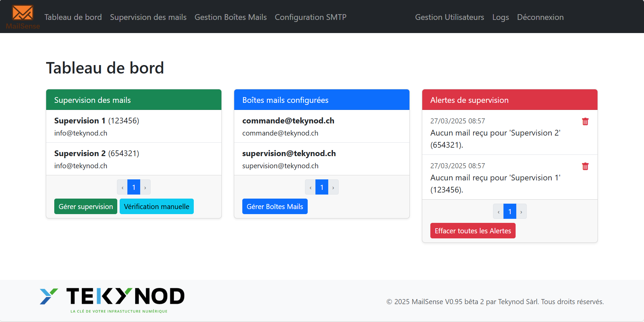Click the bold supervision@tekynod.ch mailbox title

pos(289,153)
